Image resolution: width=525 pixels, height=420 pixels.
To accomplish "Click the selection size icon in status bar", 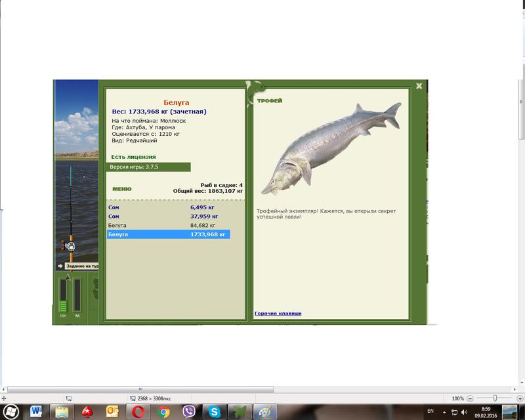I will click(69, 398).
